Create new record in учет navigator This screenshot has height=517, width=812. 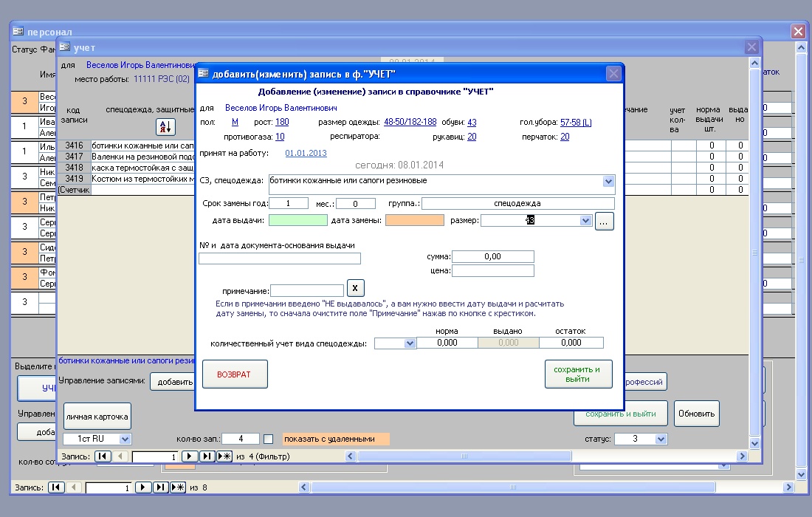[224, 456]
